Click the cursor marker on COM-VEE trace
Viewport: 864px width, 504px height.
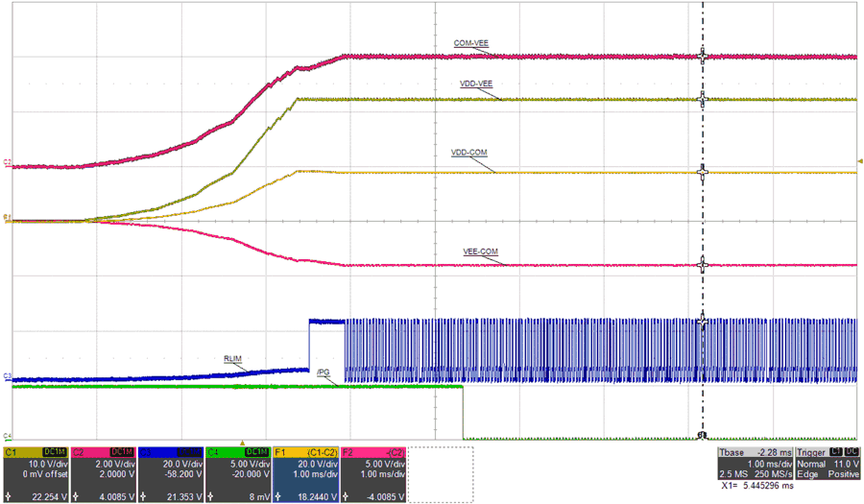pyautogui.click(x=702, y=57)
